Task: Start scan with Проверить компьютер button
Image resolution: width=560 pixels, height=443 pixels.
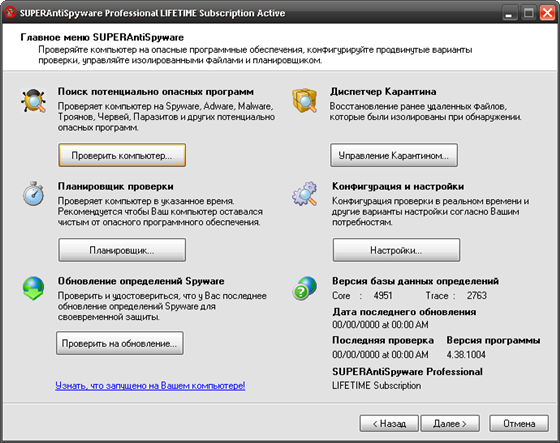Action: click(x=122, y=155)
